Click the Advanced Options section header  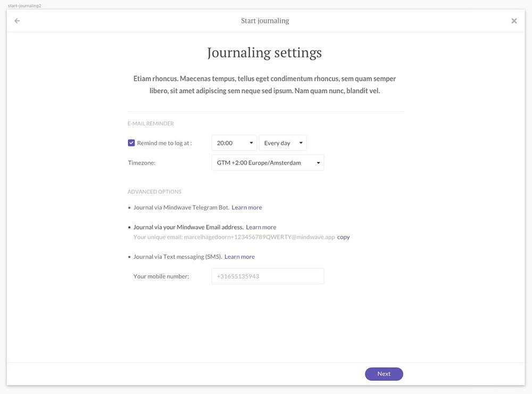[x=154, y=192]
